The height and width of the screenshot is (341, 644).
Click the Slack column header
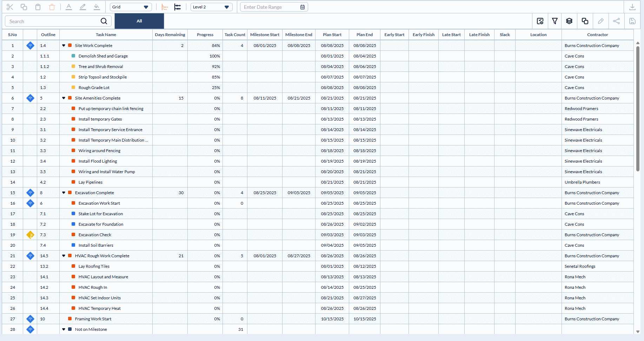click(505, 35)
